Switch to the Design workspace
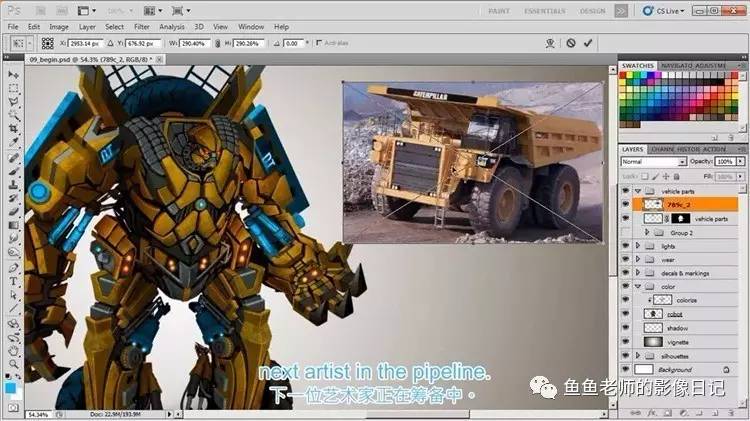Viewport: 750px width, 421px height. [x=593, y=11]
